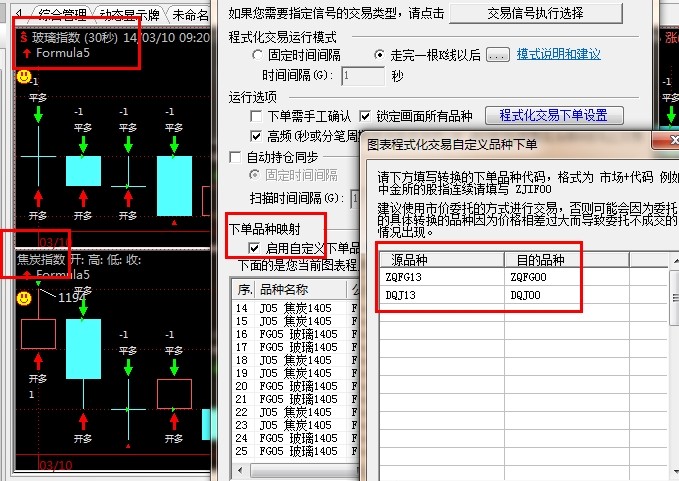The image size is (679, 481).
Task: Click the 序 column header in the product list
Action: [244, 290]
